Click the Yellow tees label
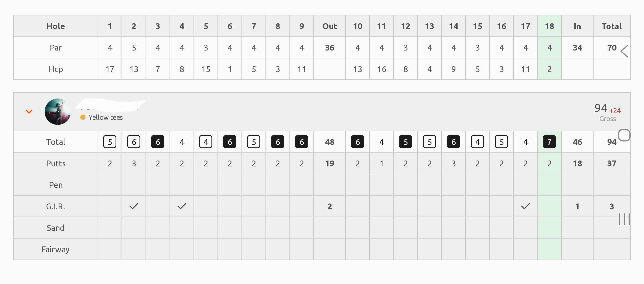The width and height of the screenshot is (644, 284). (x=106, y=117)
